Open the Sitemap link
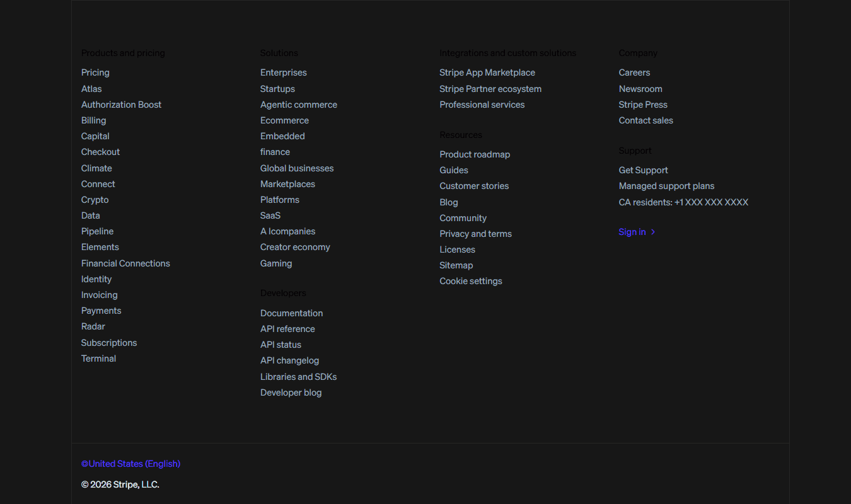The width and height of the screenshot is (851, 504). point(456,265)
